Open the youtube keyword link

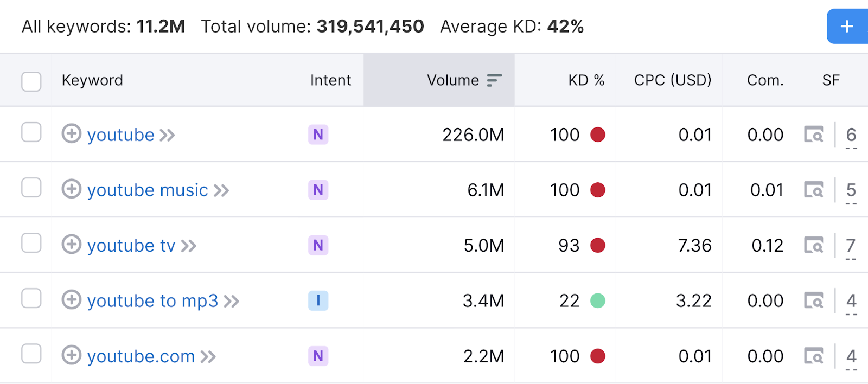121,135
